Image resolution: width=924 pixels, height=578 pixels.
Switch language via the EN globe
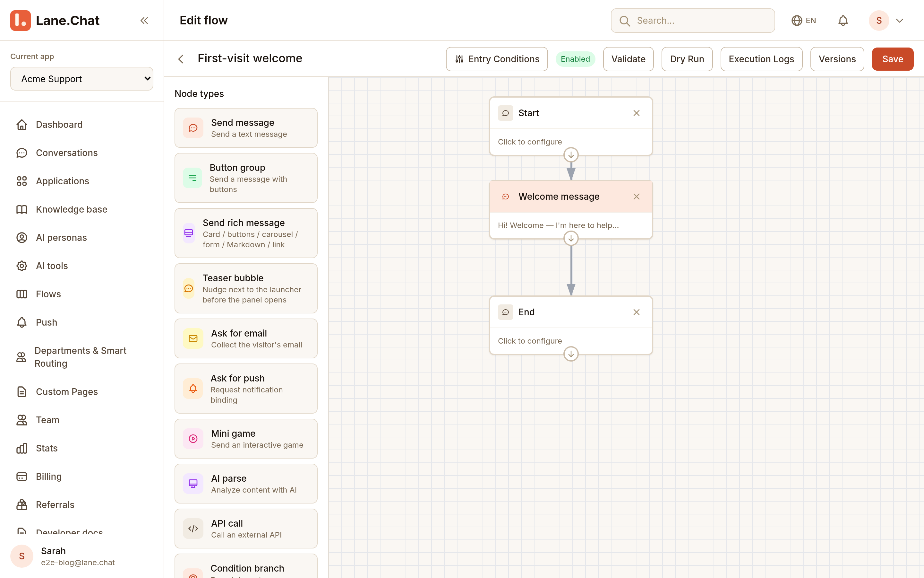[x=804, y=21]
